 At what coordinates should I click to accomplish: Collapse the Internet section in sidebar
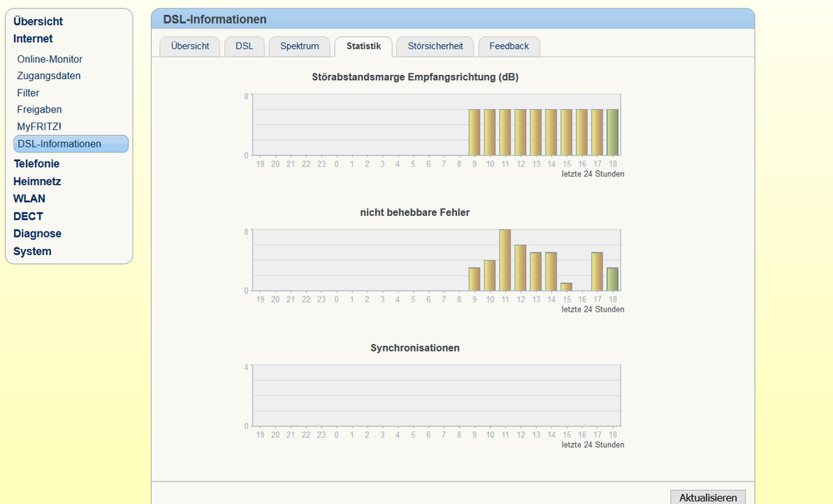[x=33, y=39]
